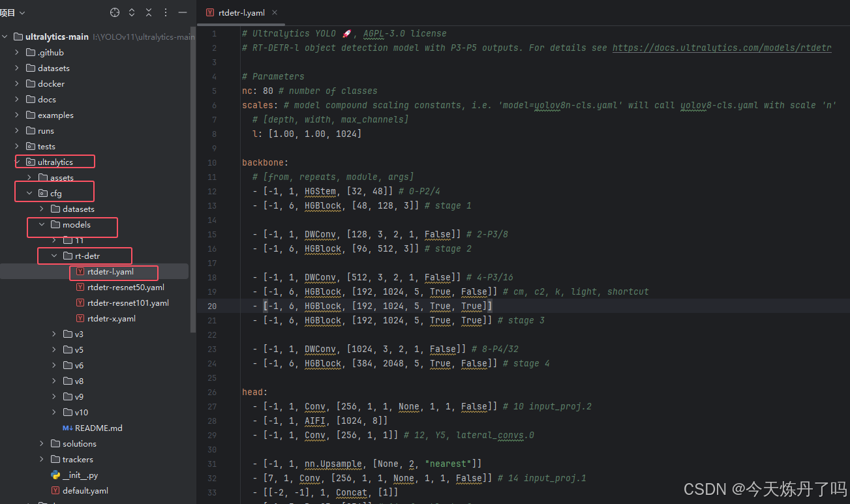Open README.md in models folder
This screenshot has width=850, height=504.
99,428
